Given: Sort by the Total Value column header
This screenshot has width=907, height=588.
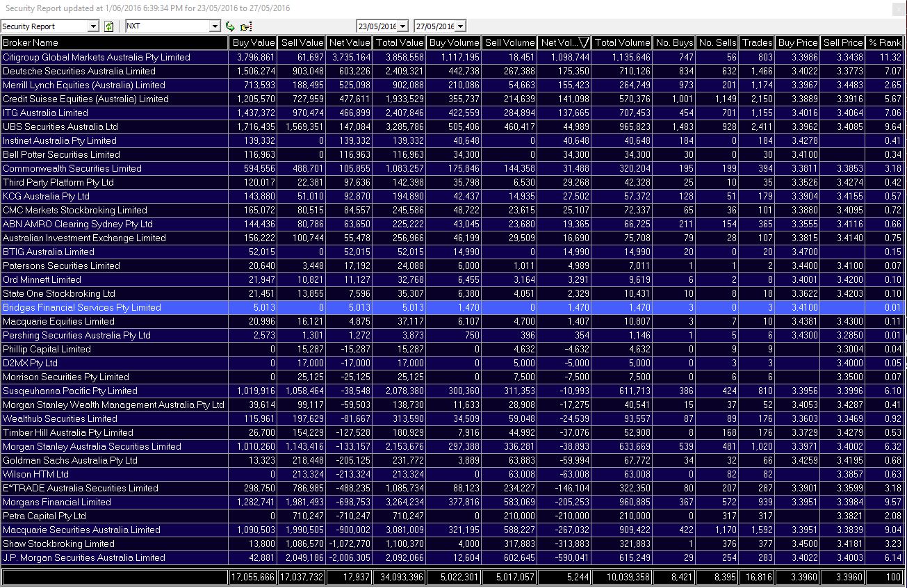Looking at the screenshot, I should tap(400, 43).
